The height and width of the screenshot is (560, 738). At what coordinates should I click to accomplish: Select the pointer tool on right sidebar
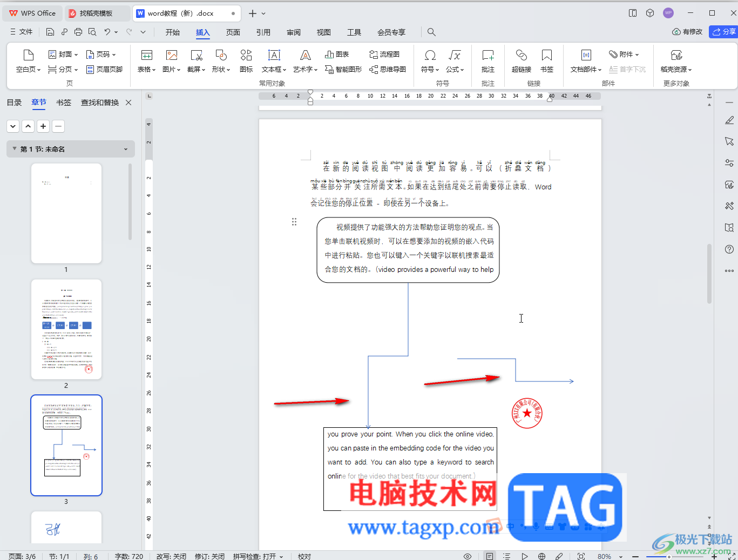pyautogui.click(x=729, y=141)
